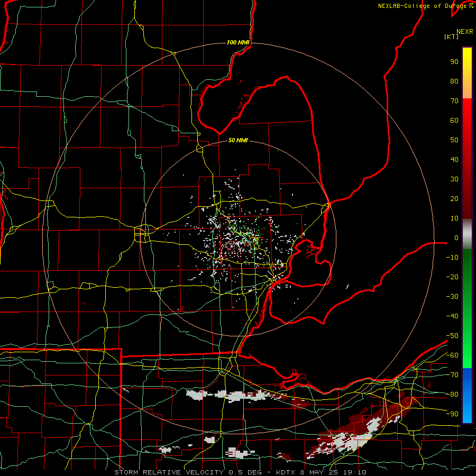Click the 100 NMI range ring label
This screenshot has height=476, width=476.
pyautogui.click(x=238, y=42)
